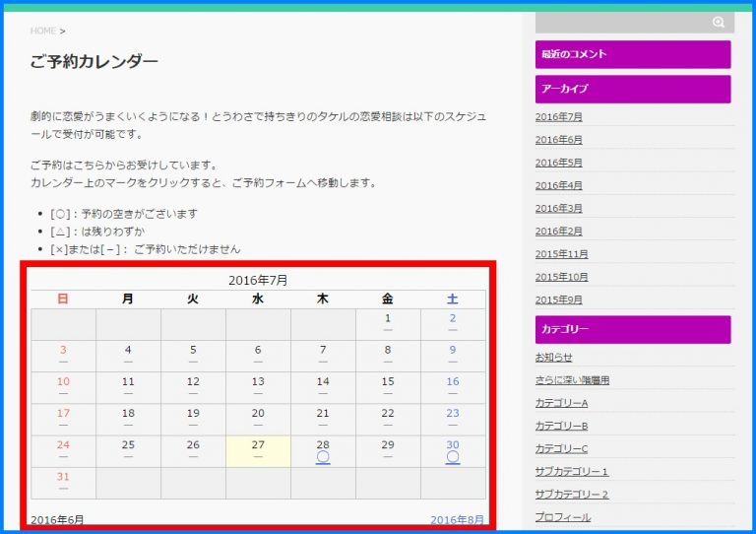The height and width of the screenshot is (534, 756).
Task: Go to next month 2016年8月
Action: click(x=457, y=519)
